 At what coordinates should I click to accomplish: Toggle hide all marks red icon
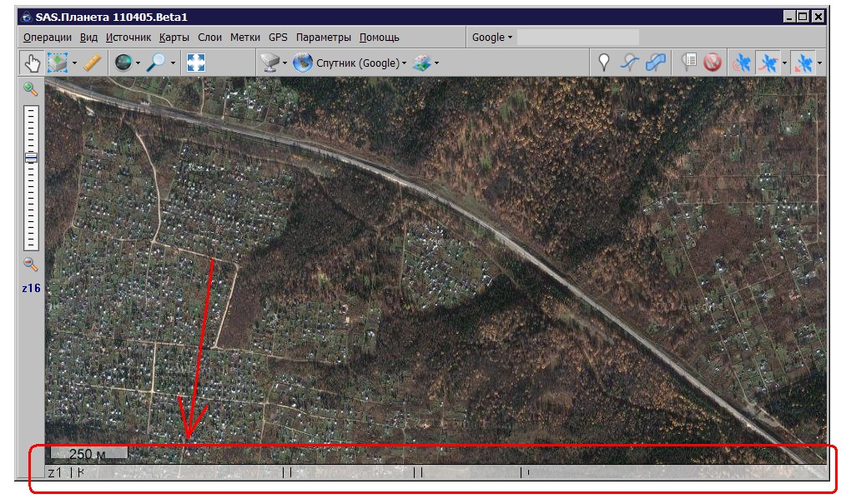coord(712,63)
